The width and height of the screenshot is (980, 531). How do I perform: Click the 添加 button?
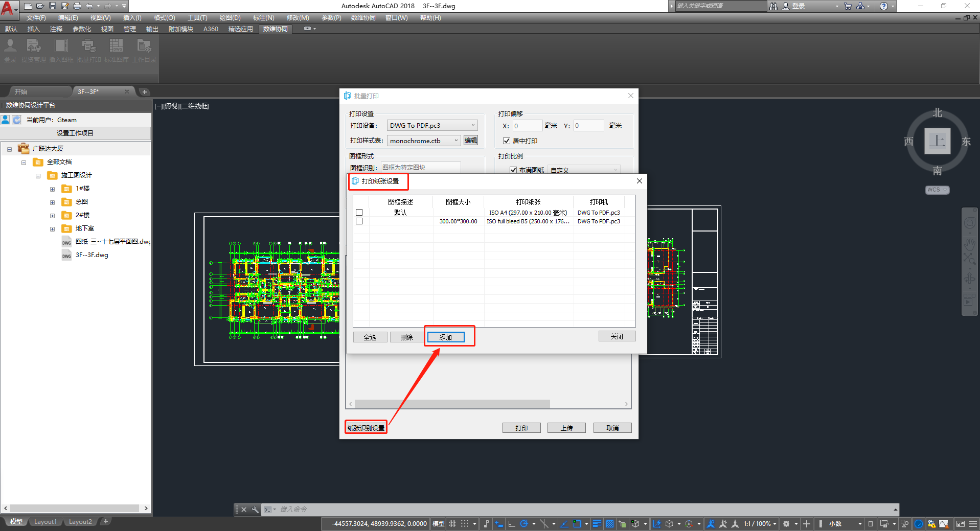446,337
